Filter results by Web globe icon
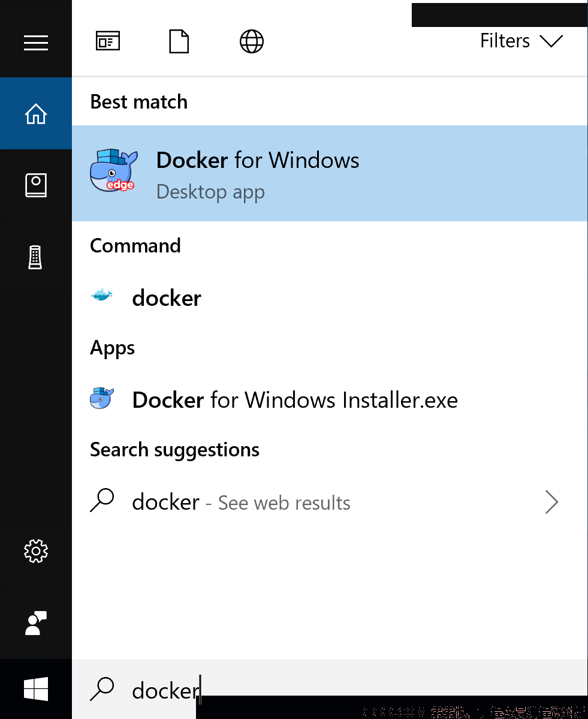This screenshot has width=588, height=719. 252,41
